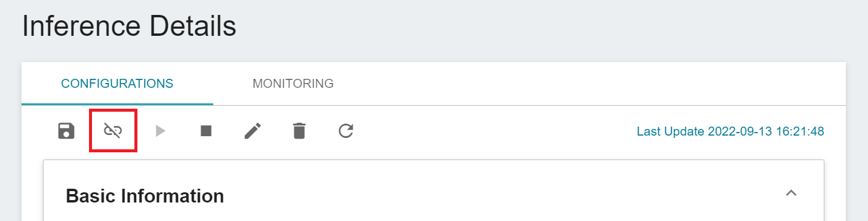Click the greyed-out triangle run button
Screen dimensions: 868x221
coord(160,131)
